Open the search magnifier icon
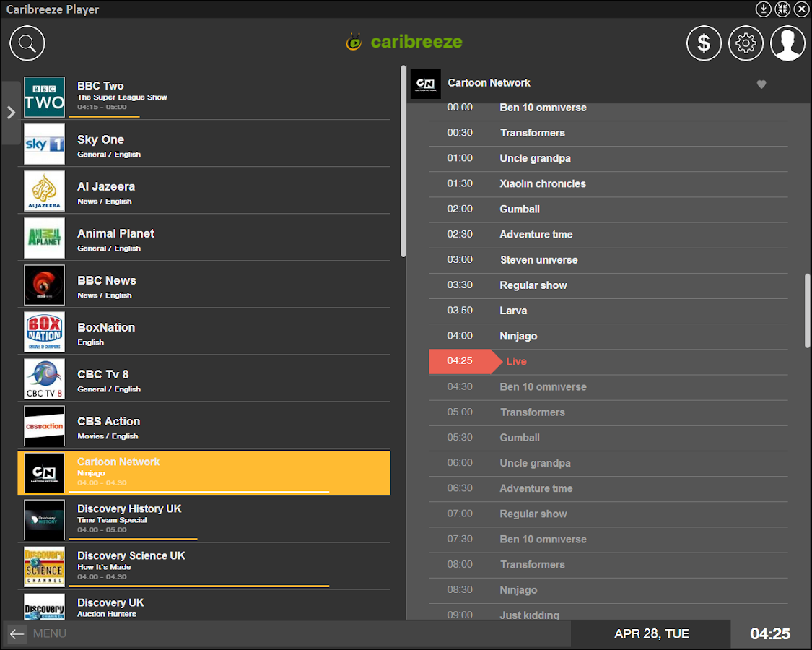This screenshot has width=812, height=650. [27, 43]
